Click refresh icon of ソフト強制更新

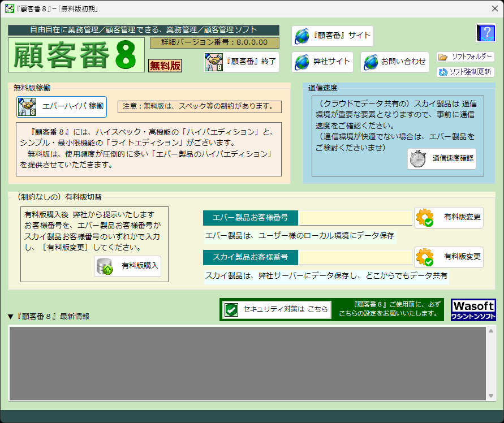tap(443, 72)
